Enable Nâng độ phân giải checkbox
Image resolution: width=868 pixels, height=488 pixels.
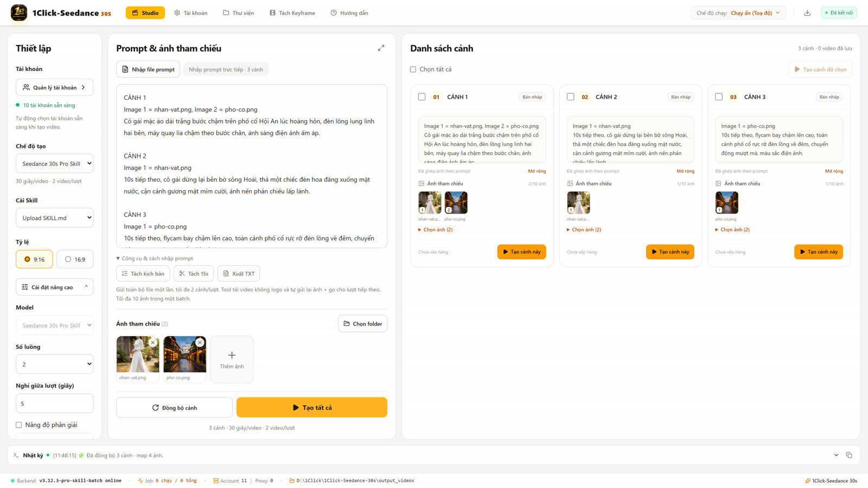coord(19,425)
